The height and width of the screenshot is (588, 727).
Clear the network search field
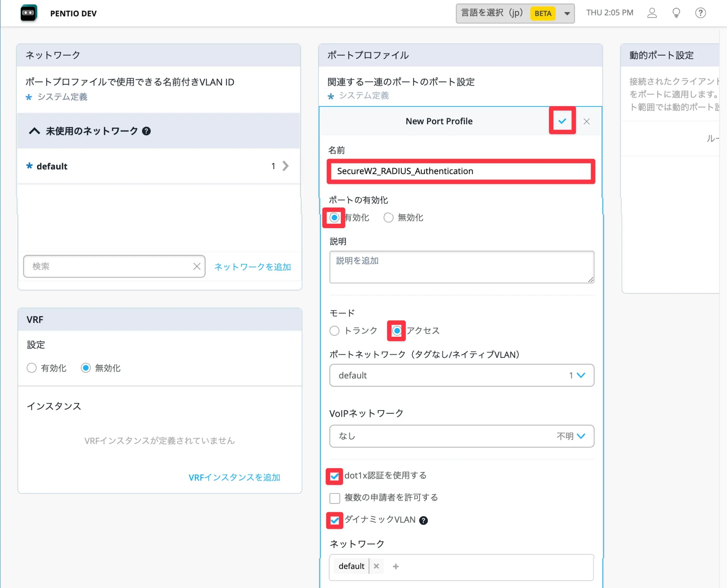(197, 266)
